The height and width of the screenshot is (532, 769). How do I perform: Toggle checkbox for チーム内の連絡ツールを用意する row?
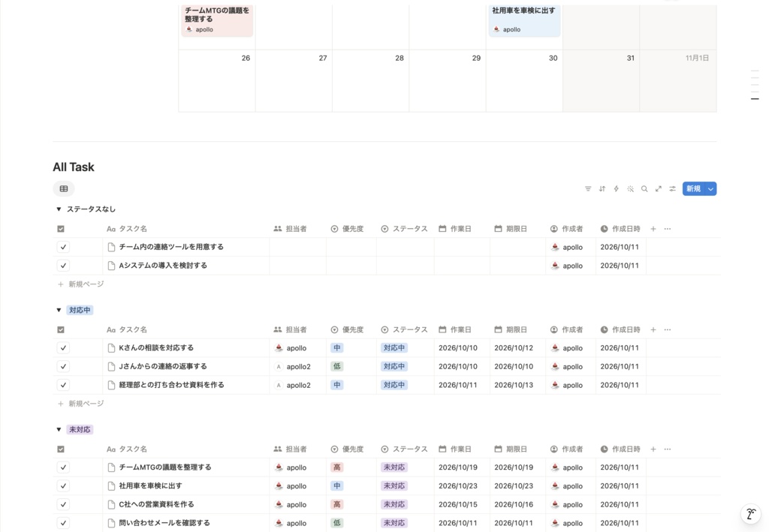point(63,247)
